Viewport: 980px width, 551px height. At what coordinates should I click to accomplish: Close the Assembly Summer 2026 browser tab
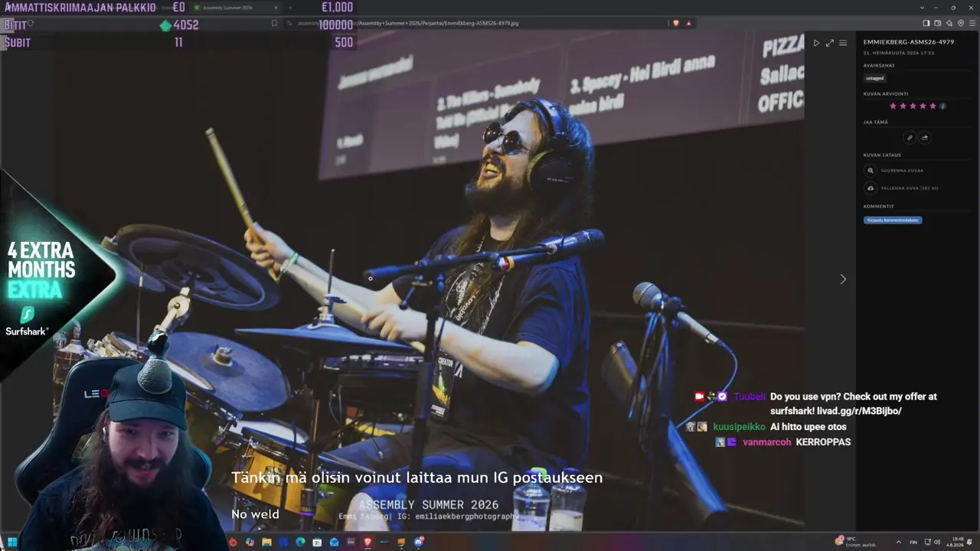click(x=276, y=8)
